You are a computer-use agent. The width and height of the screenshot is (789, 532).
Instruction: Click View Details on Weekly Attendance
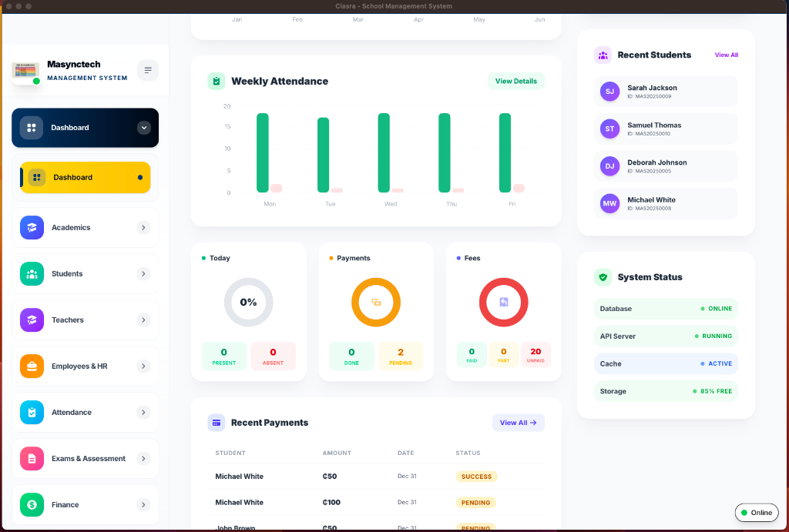pos(515,80)
